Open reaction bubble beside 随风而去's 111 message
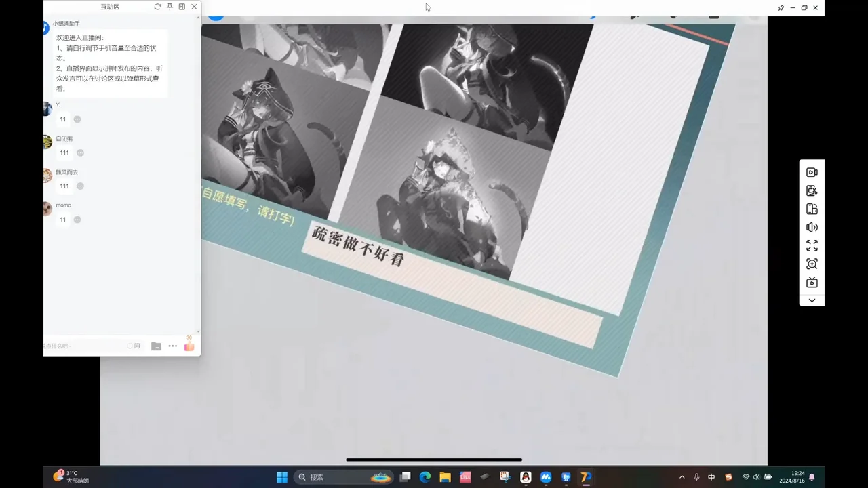Image resolution: width=868 pixels, height=488 pixels. click(x=80, y=186)
